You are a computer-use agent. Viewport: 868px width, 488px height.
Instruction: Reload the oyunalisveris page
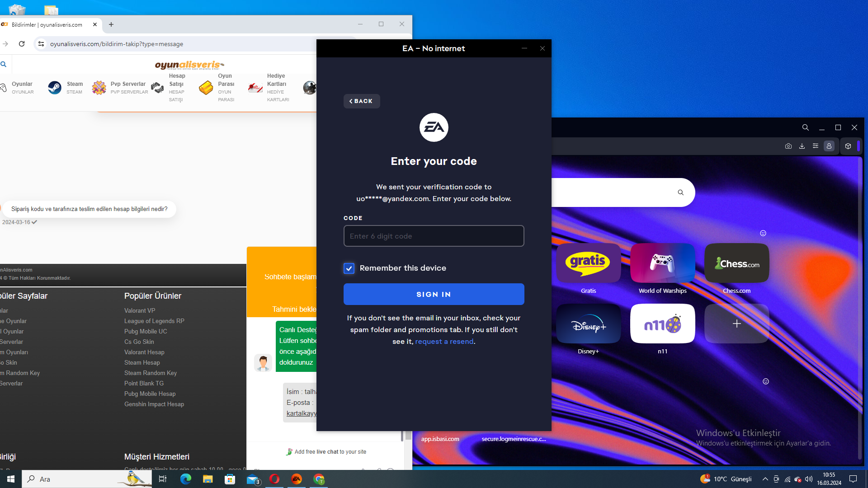point(22,44)
